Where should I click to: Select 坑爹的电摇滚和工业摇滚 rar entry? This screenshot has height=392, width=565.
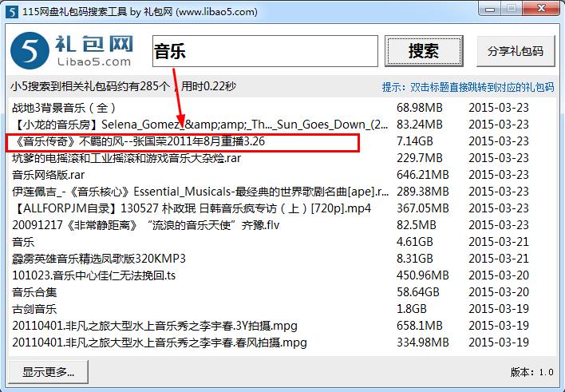tap(126, 158)
